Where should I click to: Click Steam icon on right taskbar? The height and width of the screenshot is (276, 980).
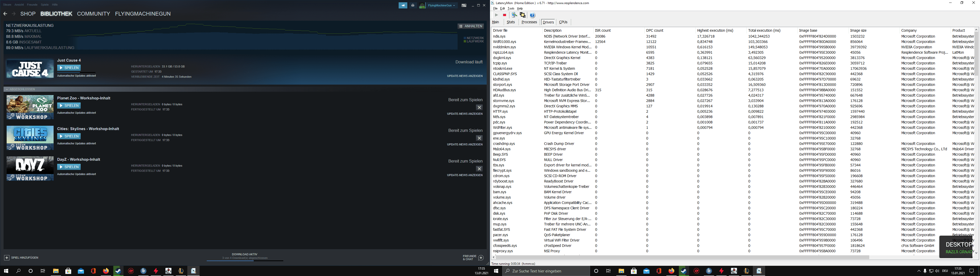coord(684,271)
